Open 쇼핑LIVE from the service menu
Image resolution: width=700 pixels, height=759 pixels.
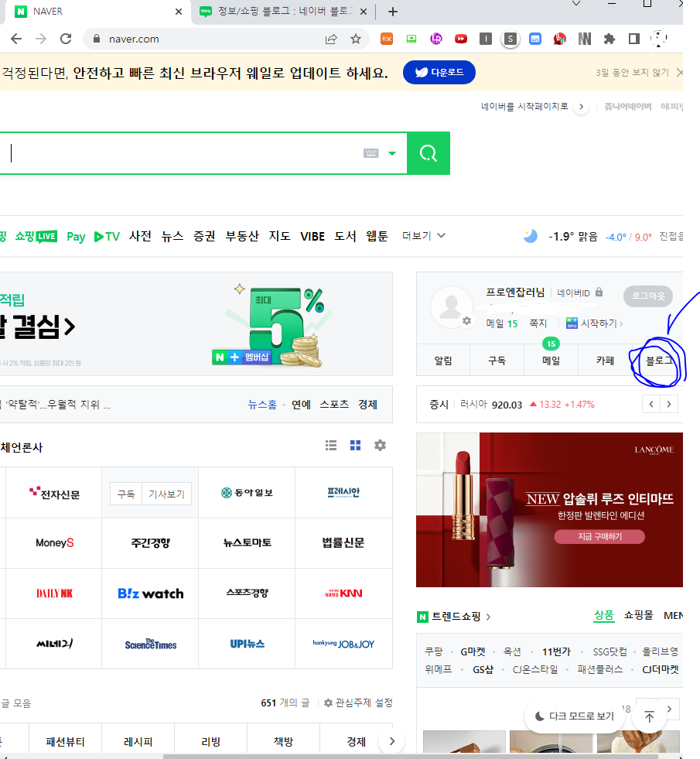tap(36, 236)
